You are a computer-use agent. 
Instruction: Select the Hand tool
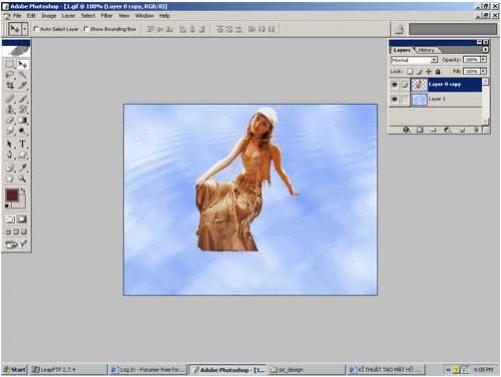click(10, 179)
